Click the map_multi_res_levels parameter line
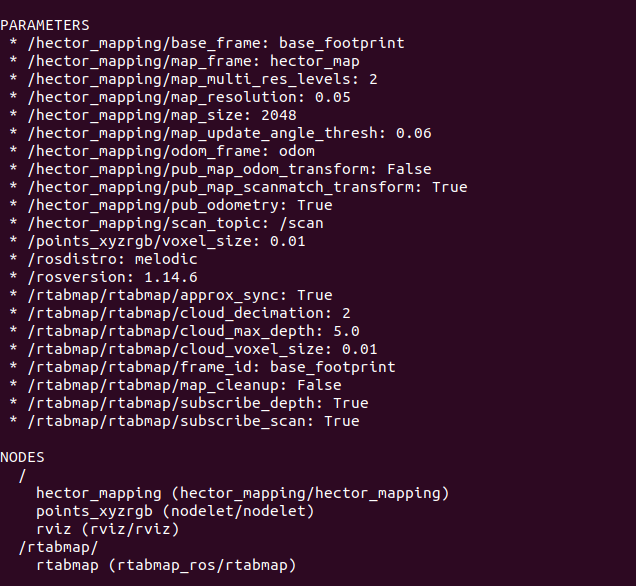The image size is (636, 586). 202,79
